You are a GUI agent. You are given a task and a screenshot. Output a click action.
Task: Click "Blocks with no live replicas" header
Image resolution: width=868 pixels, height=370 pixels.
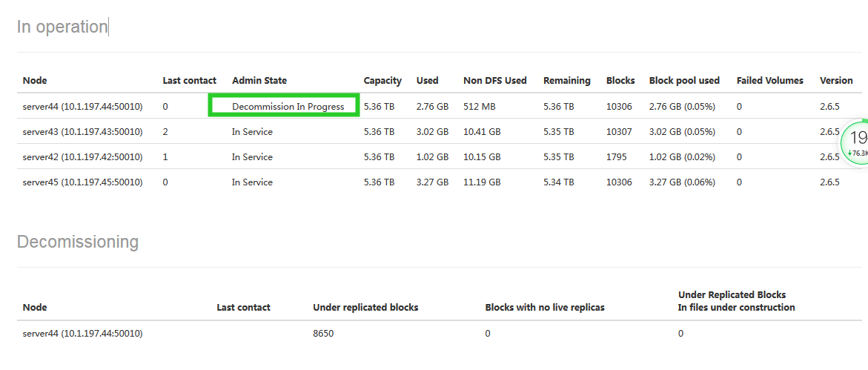545,308
